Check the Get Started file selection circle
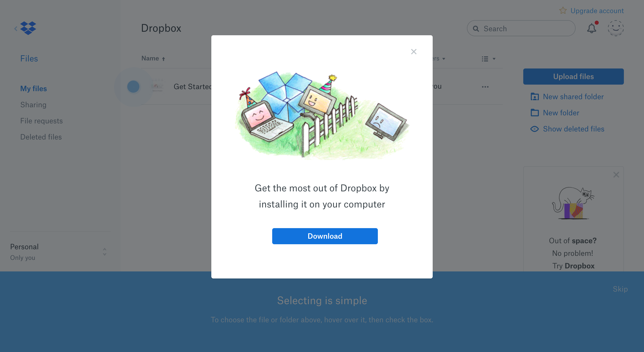644x352 pixels. point(133,87)
